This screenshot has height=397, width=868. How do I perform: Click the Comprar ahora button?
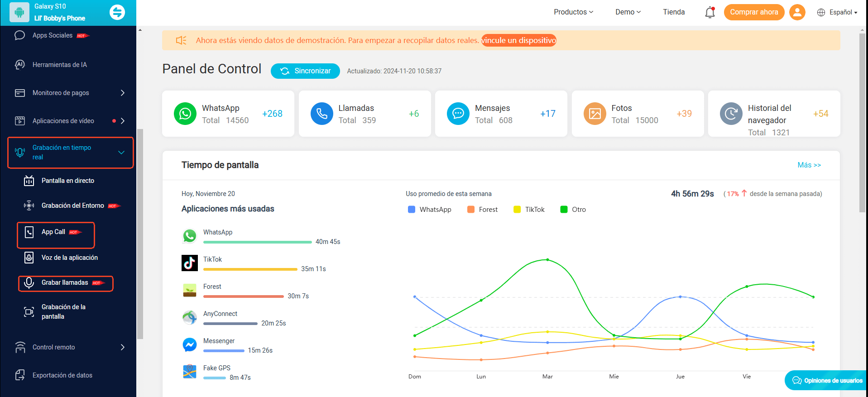pos(754,12)
